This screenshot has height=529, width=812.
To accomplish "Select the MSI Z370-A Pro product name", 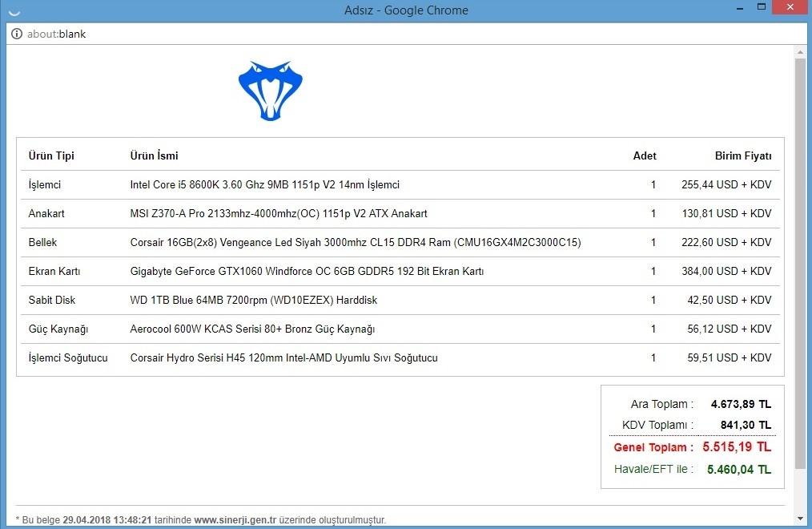I will point(279,213).
